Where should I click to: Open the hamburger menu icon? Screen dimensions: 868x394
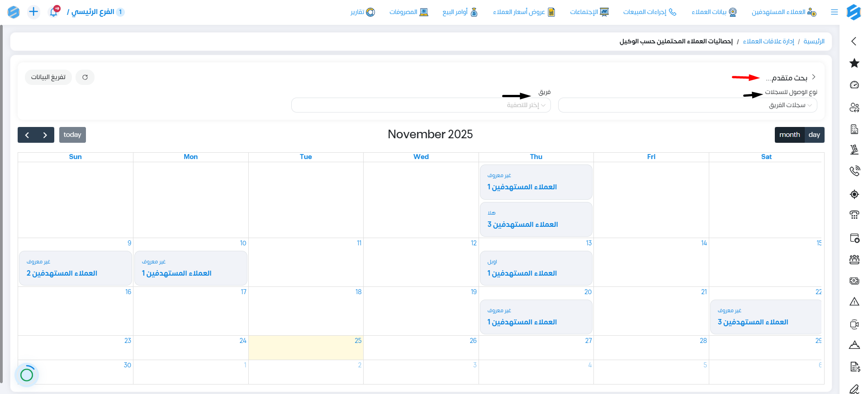pos(834,12)
